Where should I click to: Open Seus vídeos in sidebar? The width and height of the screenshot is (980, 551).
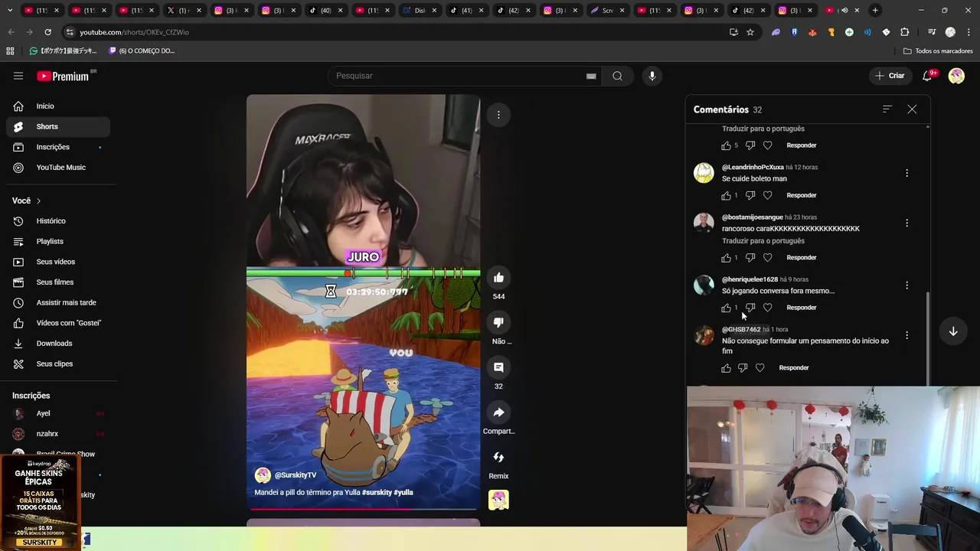coord(58,262)
